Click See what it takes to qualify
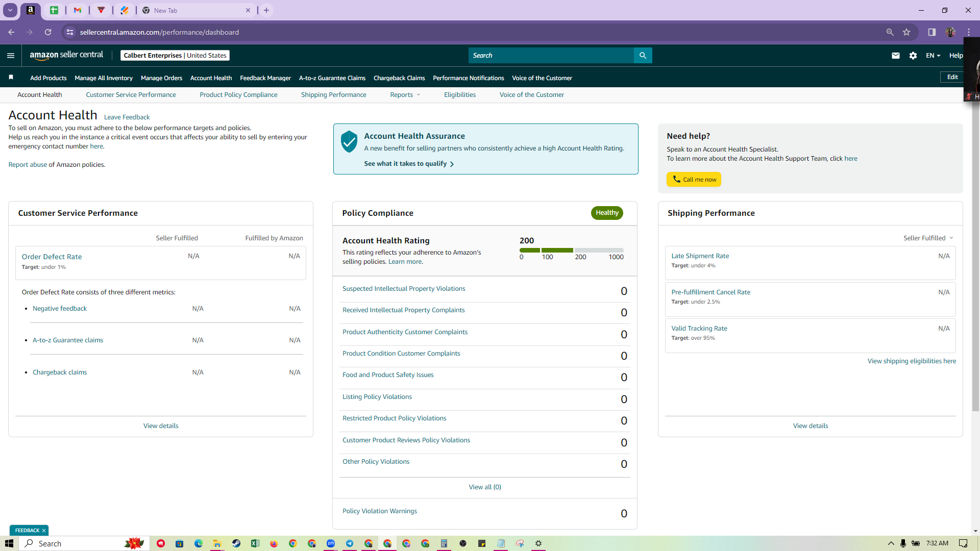The image size is (980, 551). (409, 164)
